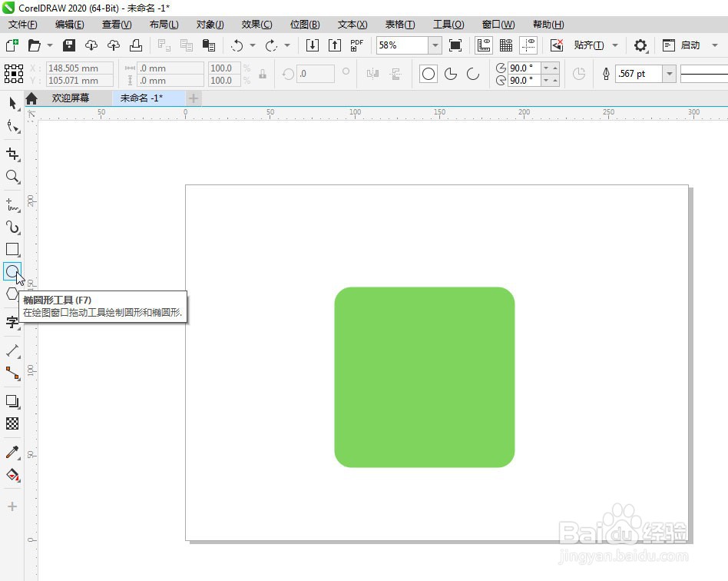Select the Shape edit tool
This screenshot has height=581, width=728.
(x=13, y=126)
